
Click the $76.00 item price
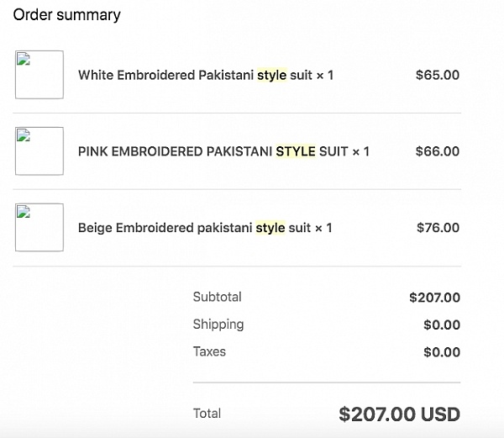click(438, 228)
